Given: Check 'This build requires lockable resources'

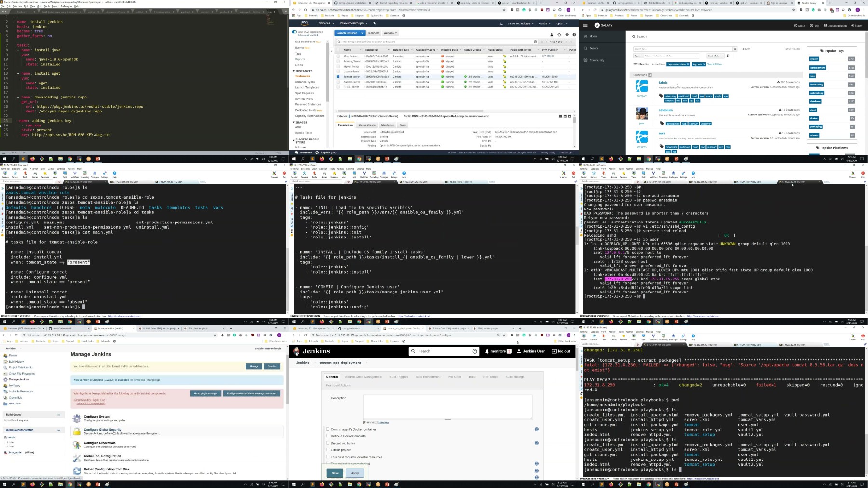Looking at the screenshot, I should [328, 457].
